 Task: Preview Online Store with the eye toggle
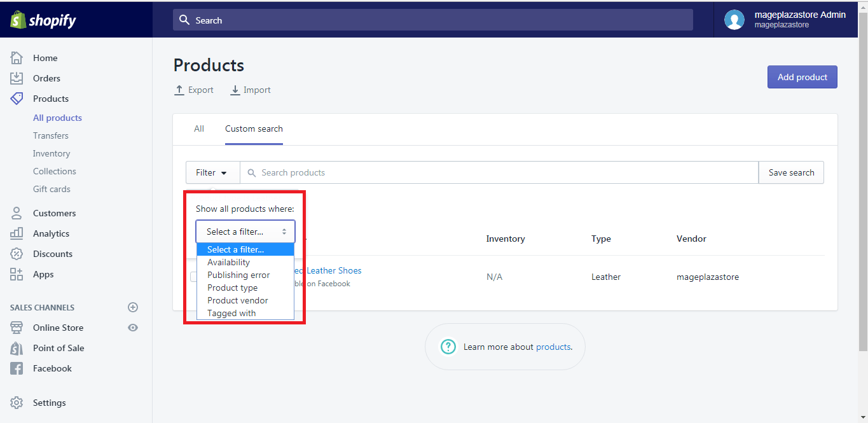pos(132,327)
